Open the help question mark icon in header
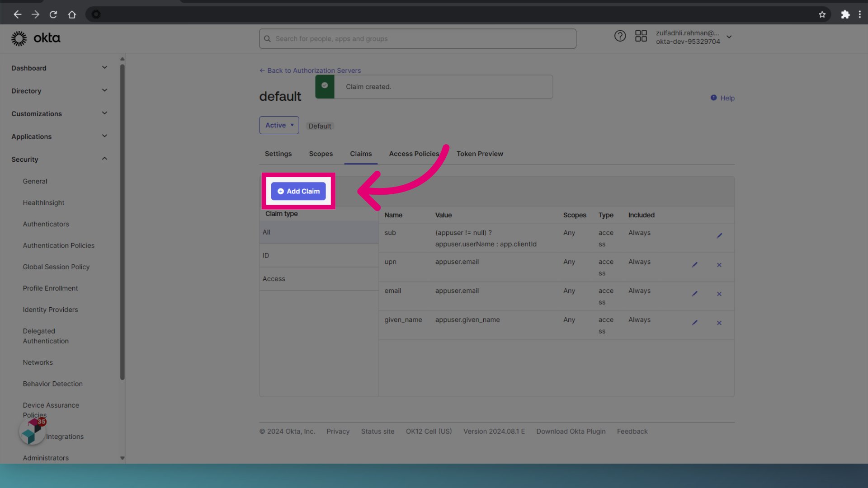868x488 pixels. 620,36
